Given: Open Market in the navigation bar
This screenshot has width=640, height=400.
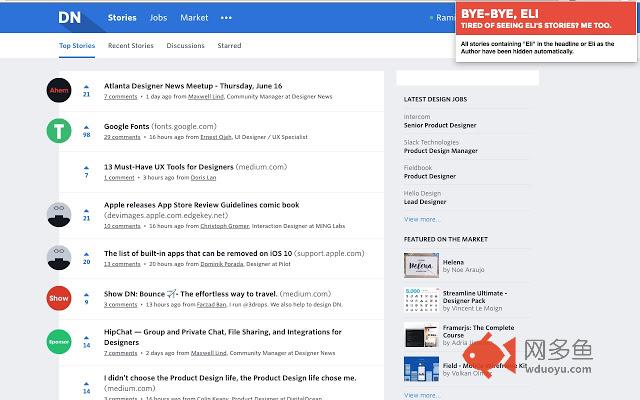Looking at the screenshot, I should [x=194, y=18].
